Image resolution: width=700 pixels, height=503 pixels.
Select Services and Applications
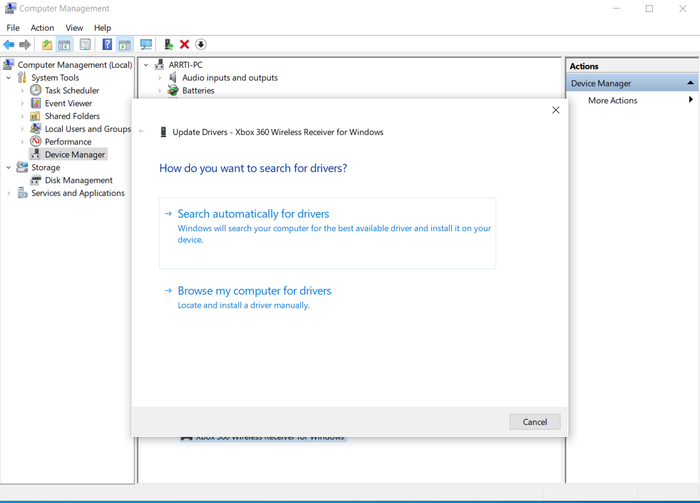click(78, 193)
